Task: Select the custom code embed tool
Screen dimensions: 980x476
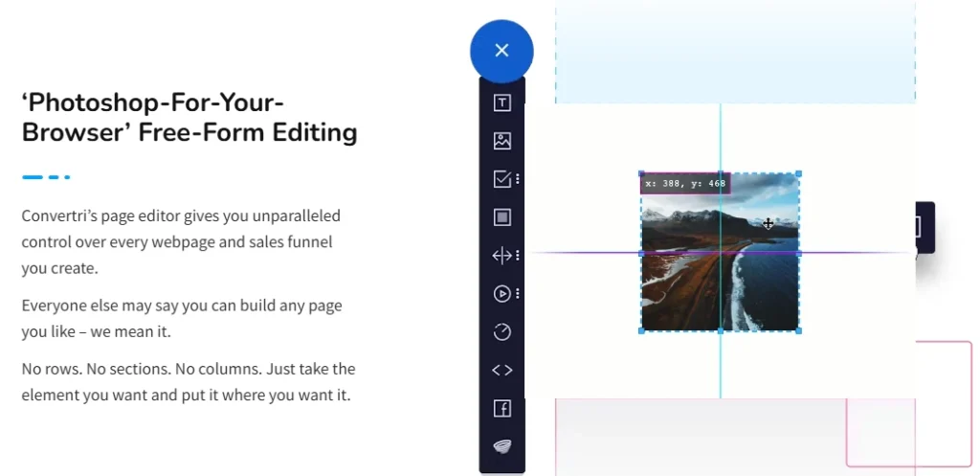Action: 501,371
